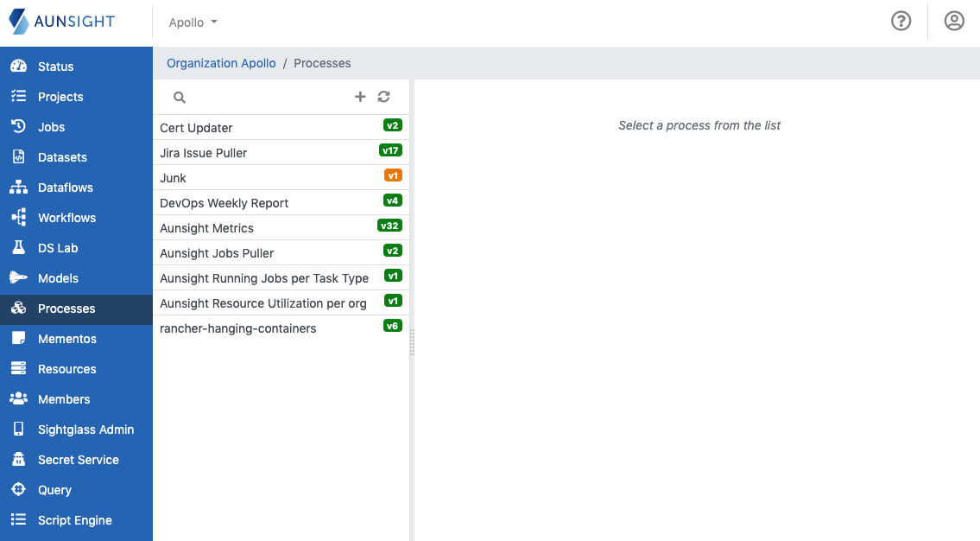Refresh the process list
This screenshot has height=541, width=980.
pyautogui.click(x=383, y=97)
